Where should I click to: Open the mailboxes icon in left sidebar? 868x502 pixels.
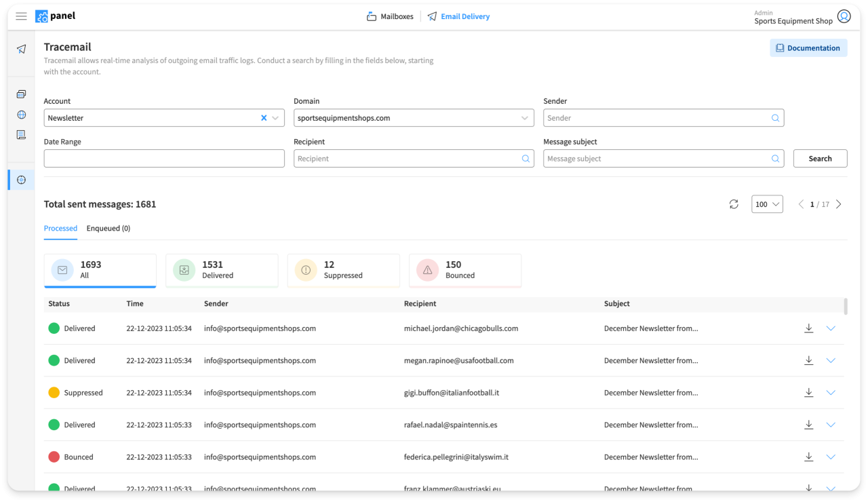click(x=21, y=94)
